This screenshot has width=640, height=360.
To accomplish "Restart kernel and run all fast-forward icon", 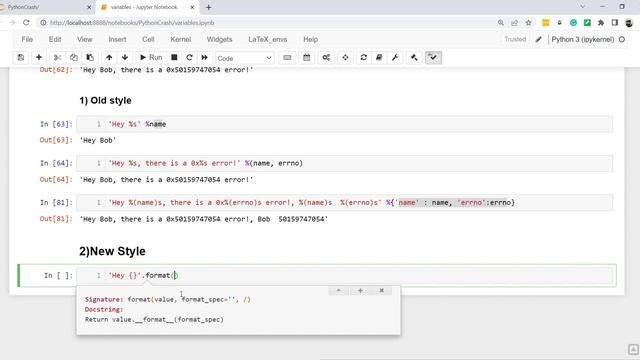I will (204, 58).
